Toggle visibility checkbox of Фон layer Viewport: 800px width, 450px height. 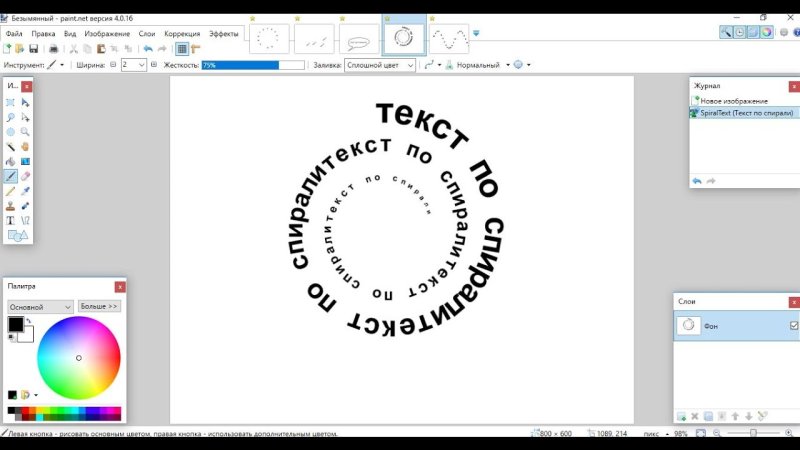tap(794, 326)
